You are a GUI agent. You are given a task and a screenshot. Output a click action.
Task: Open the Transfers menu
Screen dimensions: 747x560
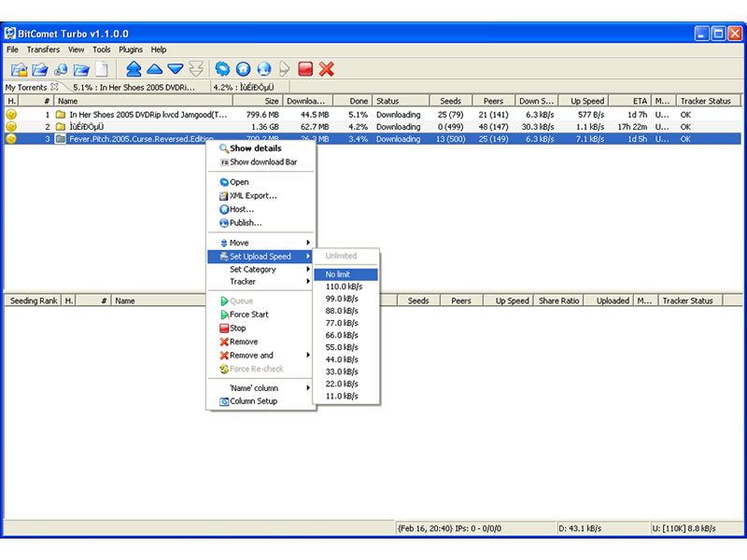point(43,49)
